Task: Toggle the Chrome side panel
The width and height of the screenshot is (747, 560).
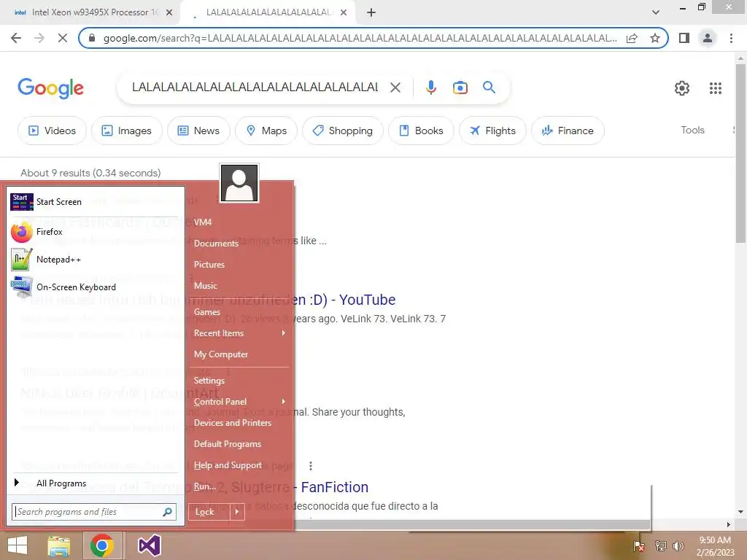Action: coord(684,38)
